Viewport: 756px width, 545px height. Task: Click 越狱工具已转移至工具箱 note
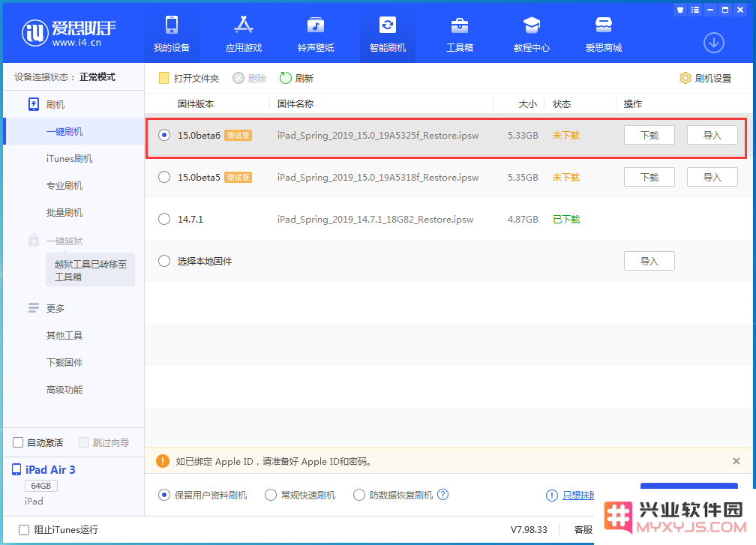(x=90, y=270)
